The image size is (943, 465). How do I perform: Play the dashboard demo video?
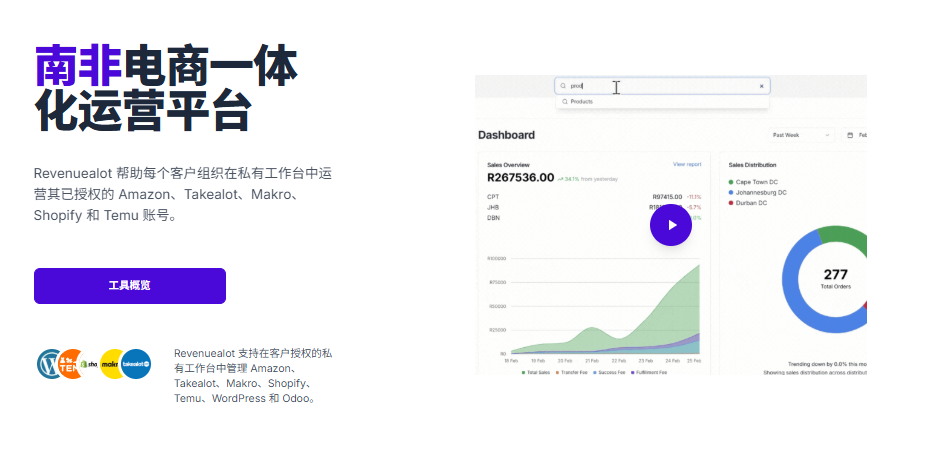pyautogui.click(x=671, y=225)
